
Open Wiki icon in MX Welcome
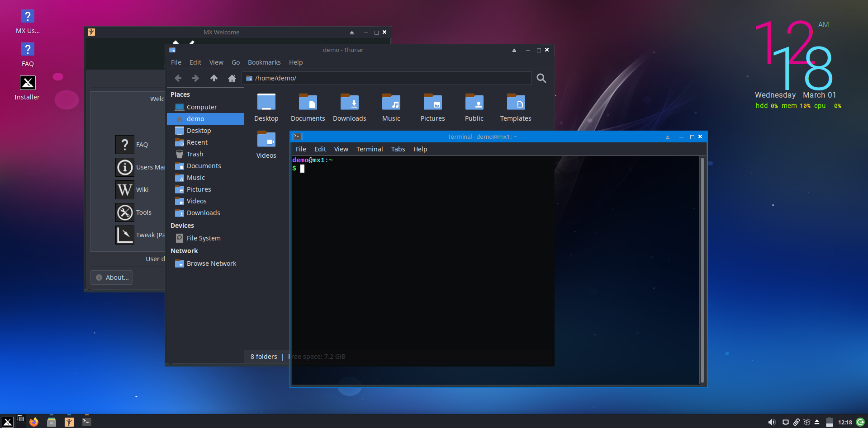(125, 190)
